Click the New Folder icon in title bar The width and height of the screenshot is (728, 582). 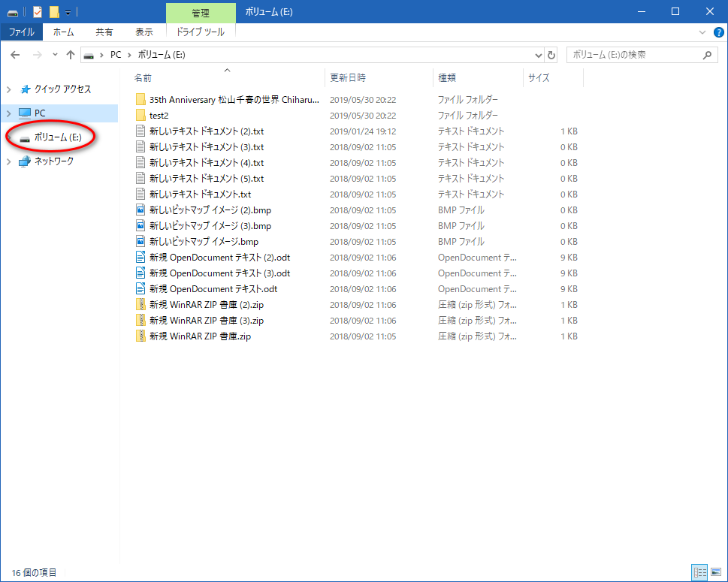point(53,12)
